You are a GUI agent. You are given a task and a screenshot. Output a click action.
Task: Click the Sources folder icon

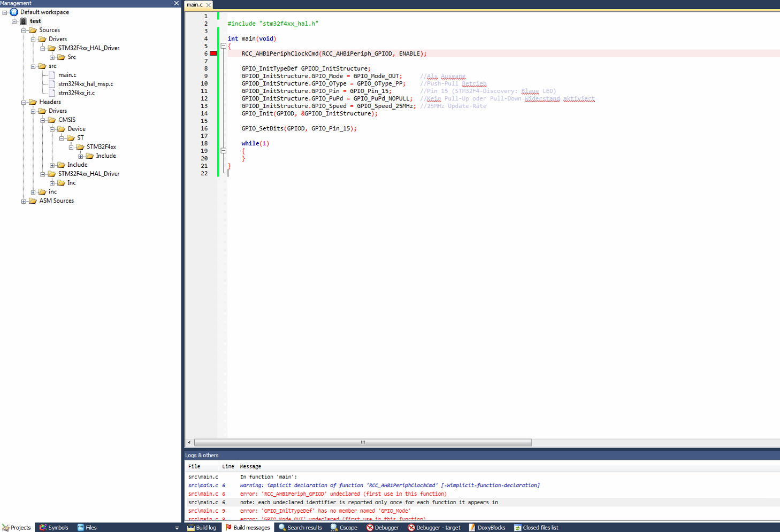[33, 30]
